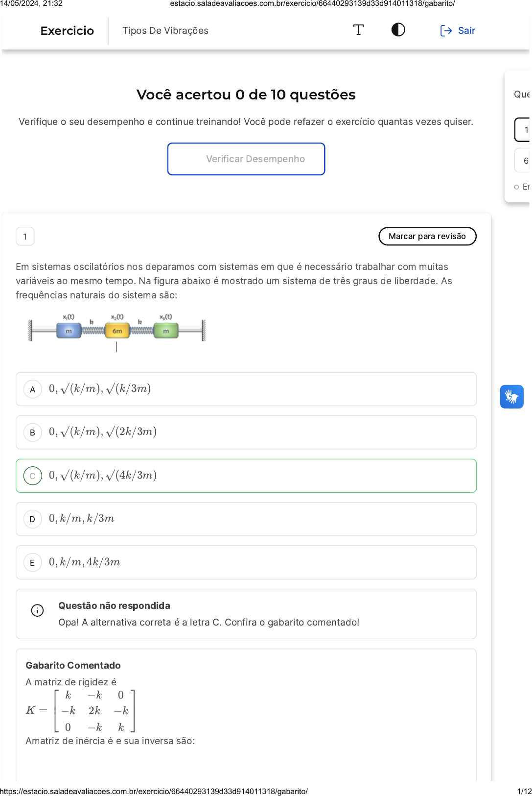Open the sign language accessibility icon
532x796 pixels.
(511, 396)
